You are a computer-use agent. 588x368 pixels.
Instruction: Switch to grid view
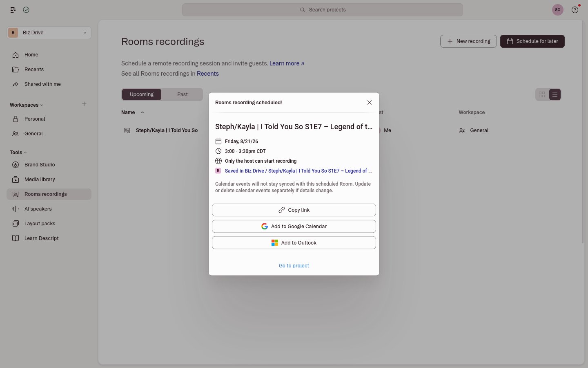pos(542,94)
